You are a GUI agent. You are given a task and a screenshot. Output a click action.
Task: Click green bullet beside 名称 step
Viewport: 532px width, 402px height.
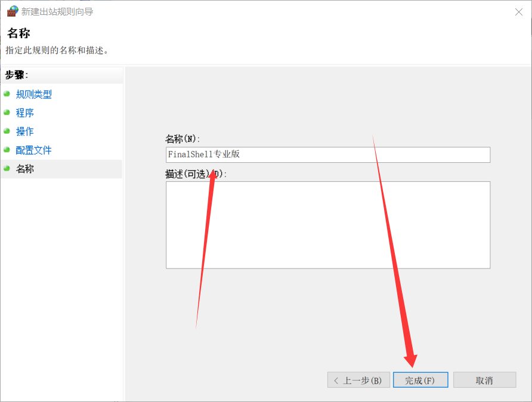pos(7,168)
